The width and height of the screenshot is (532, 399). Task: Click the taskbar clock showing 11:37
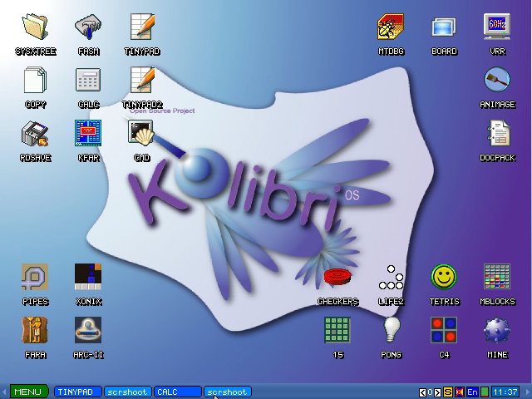coord(505,392)
